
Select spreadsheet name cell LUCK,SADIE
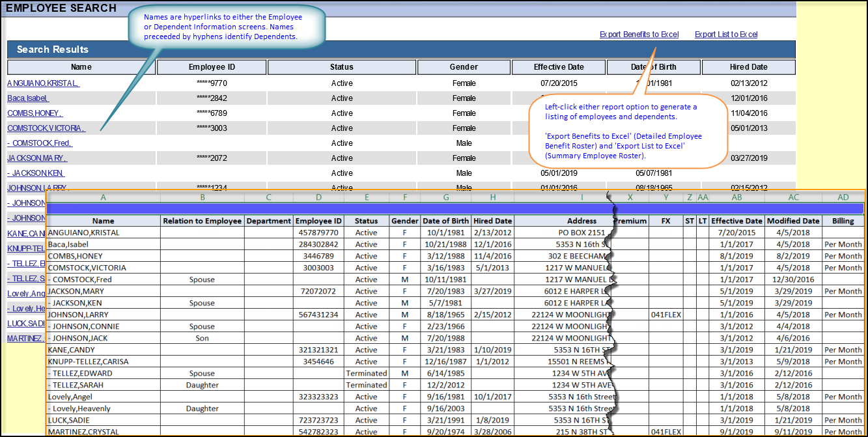pos(104,420)
